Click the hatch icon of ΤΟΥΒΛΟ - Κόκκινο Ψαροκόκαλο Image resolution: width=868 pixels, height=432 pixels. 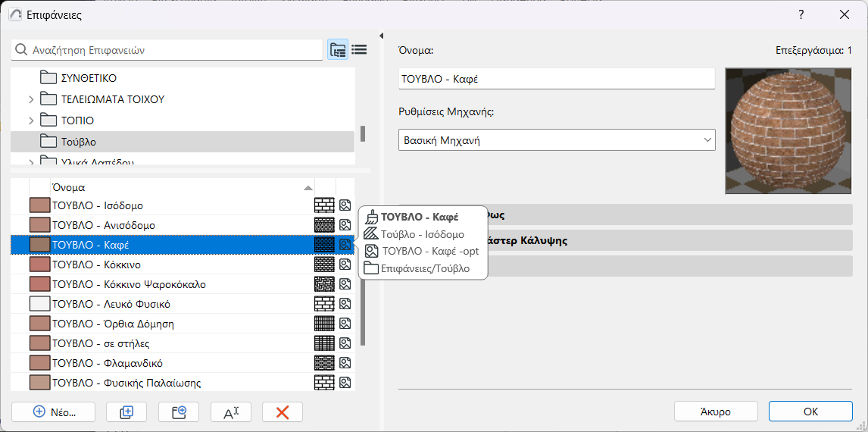coord(324,284)
